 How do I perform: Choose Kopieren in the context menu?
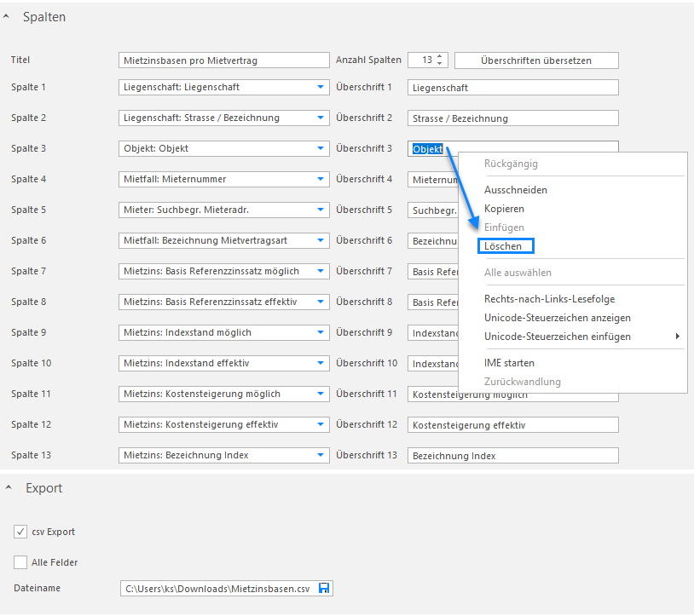pyautogui.click(x=504, y=208)
